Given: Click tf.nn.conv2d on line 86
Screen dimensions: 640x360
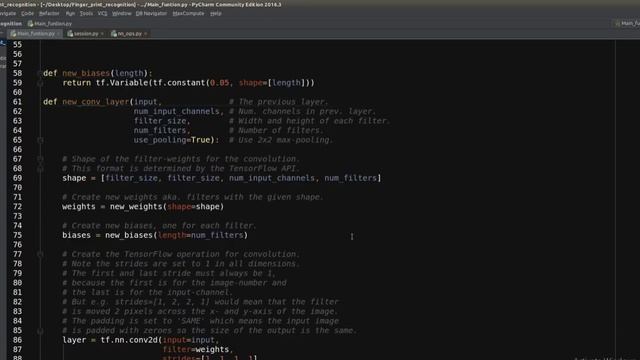Looking at the screenshot, I should pyautogui.click(x=129, y=340).
